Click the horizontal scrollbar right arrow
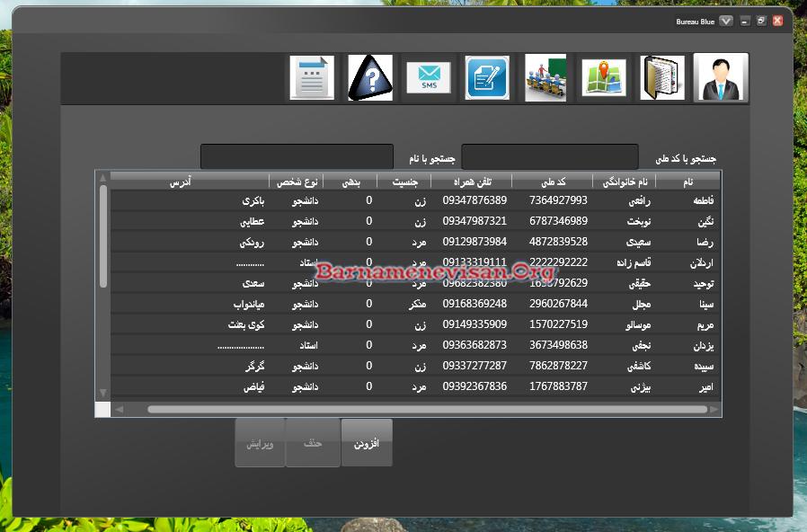 click(x=714, y=410)
